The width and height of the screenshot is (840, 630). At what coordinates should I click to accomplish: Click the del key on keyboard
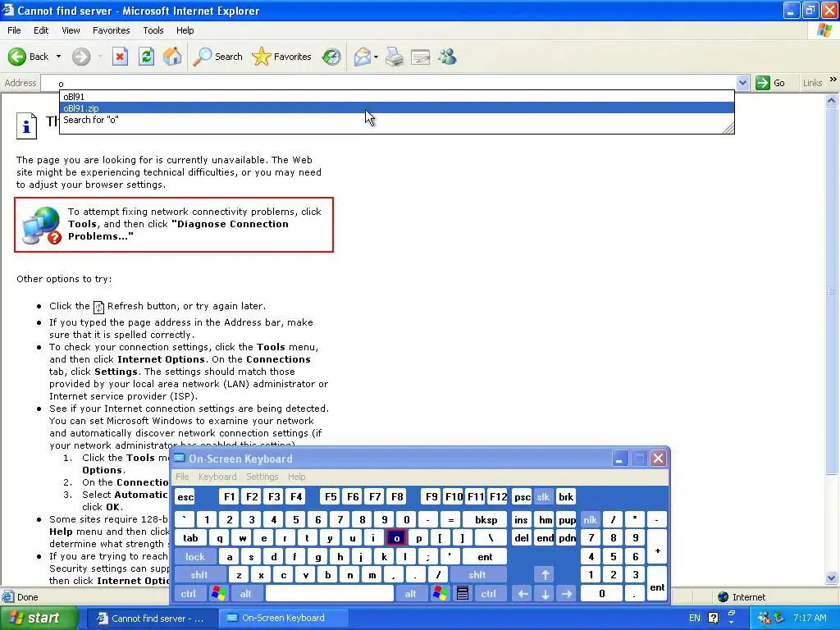click(x=521, y=538)
